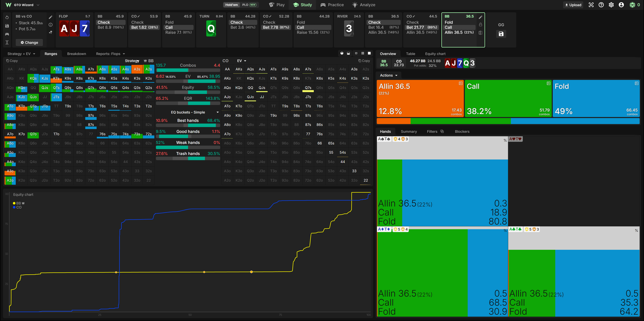Click the lock icon in the selected BB river card
Image resolution: width=644 pixels, height=321 pixels.
(x=480, y=25)
